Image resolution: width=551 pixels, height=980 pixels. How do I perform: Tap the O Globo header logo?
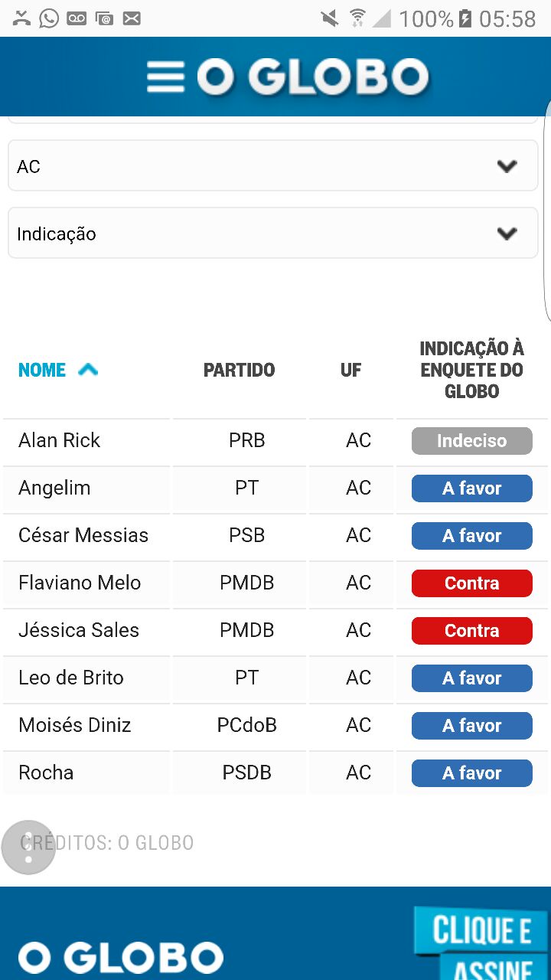[312, 77]
